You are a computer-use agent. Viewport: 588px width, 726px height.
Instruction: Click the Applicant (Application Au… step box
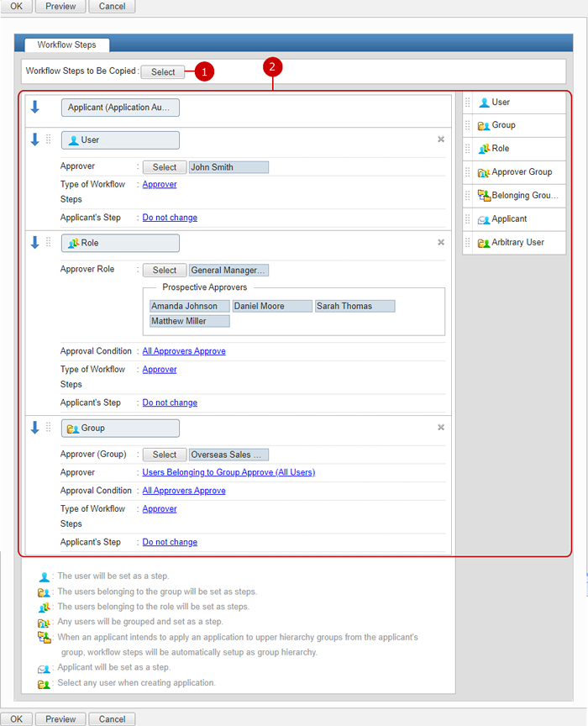click(120, 108)
